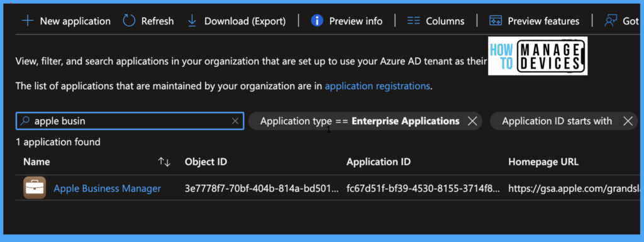Image resolution: width=644 pixels, height=242 pixels.
Task: Click the 1 application found text
Action: [x=58, y=142]
